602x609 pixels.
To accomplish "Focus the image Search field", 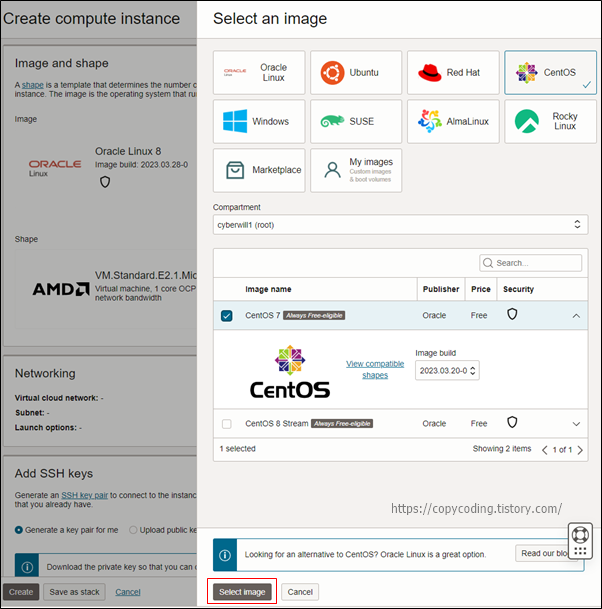I will tap(531, 263).
